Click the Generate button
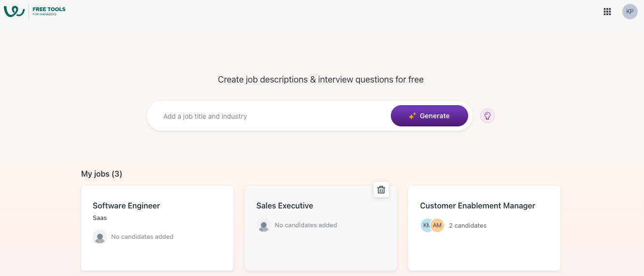Screen dimensions: 644x276 click(x=429, y=116)
